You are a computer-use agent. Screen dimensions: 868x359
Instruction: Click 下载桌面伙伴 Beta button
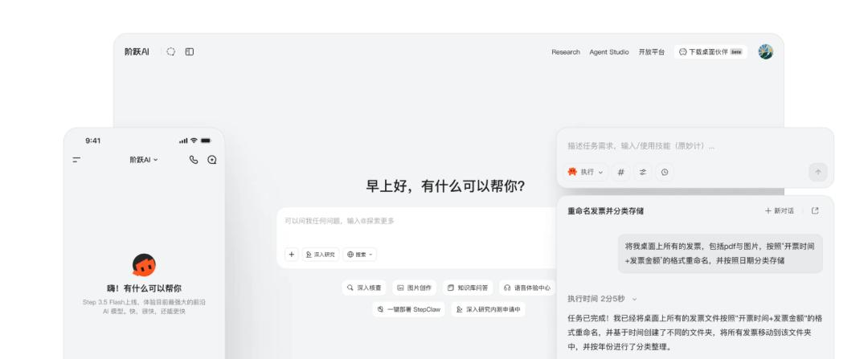pyautogui.click(x=710, y=52)
